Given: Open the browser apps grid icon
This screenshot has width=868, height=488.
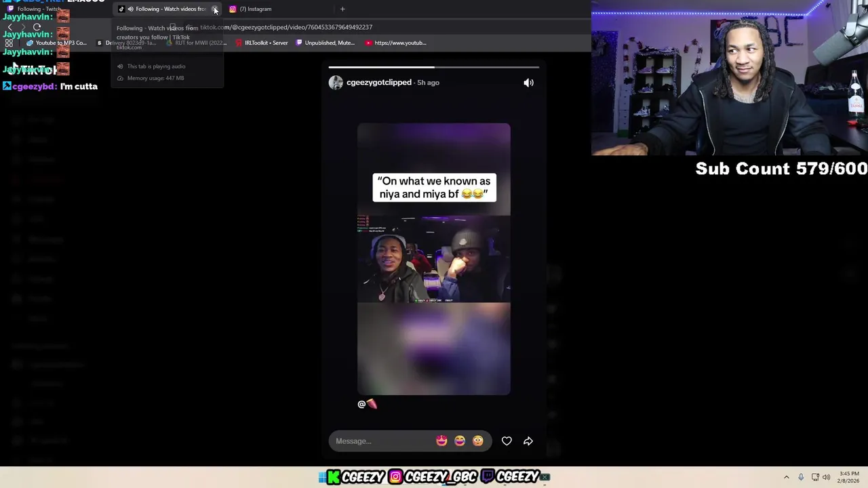Looking at the screenshot, I should (x=9, y=43).
